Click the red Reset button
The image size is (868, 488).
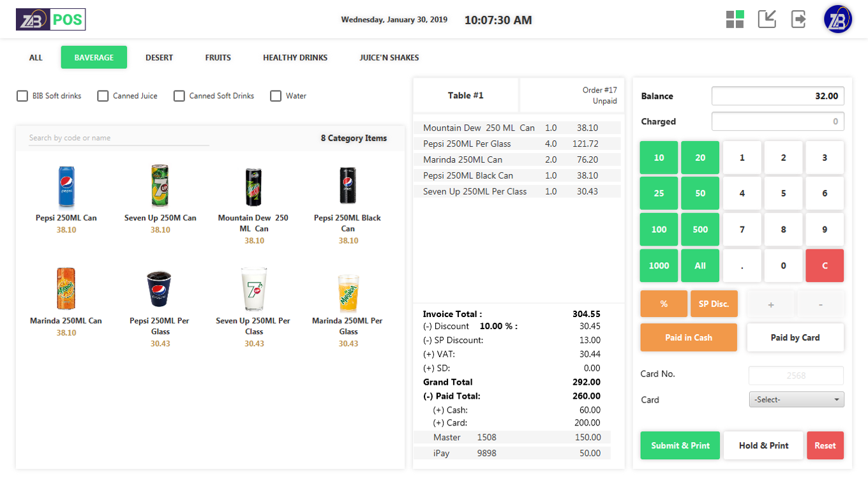pos(825,445)
